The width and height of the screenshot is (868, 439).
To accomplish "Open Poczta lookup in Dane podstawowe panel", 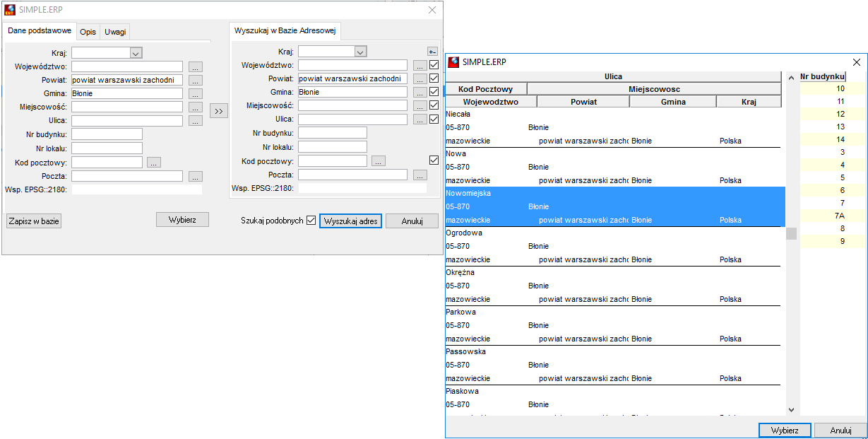I will point(196,176).
